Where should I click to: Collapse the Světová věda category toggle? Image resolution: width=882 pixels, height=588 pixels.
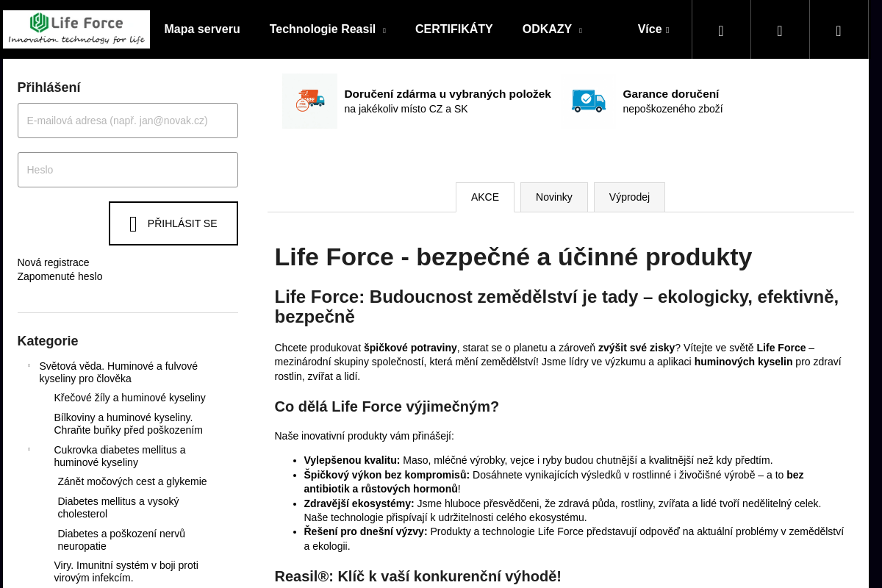(x=29, y=365)
